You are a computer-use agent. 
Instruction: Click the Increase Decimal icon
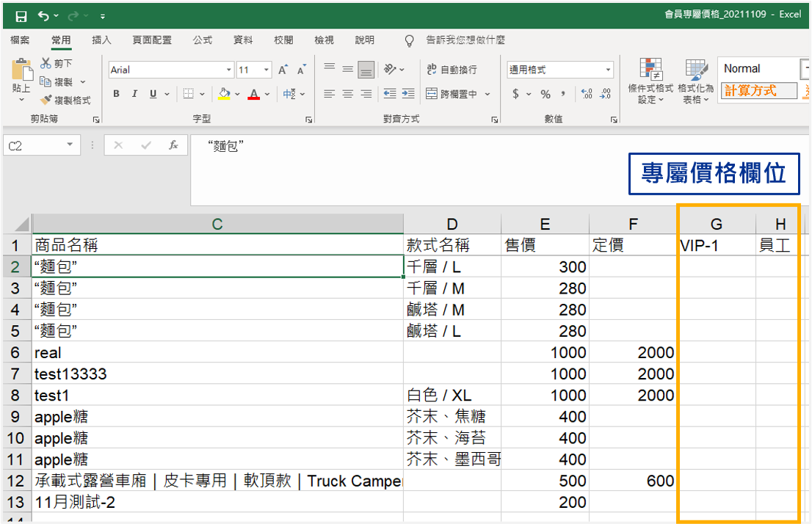click(586, 94)
